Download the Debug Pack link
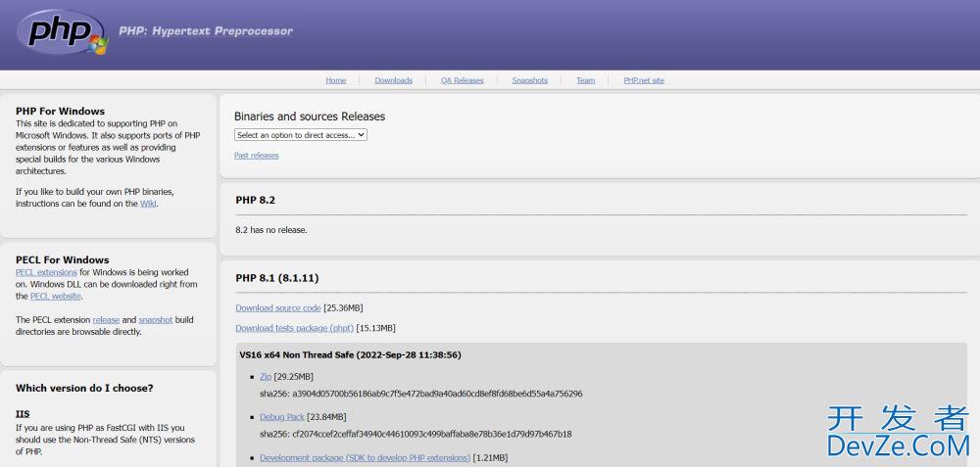The image size is (980, 467). tap(282, 416)
